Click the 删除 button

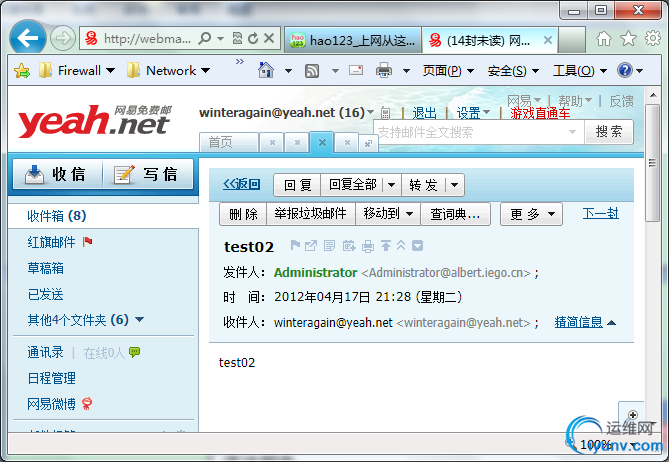point(243,213)
